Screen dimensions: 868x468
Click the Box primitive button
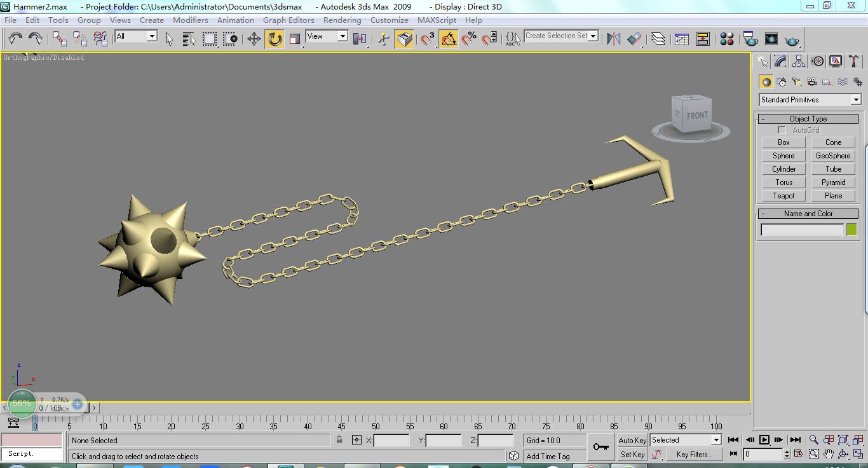click(783, 142)
